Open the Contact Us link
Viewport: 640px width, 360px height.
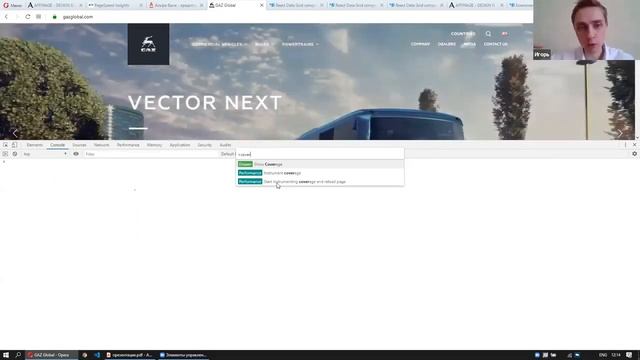point(496,44)
